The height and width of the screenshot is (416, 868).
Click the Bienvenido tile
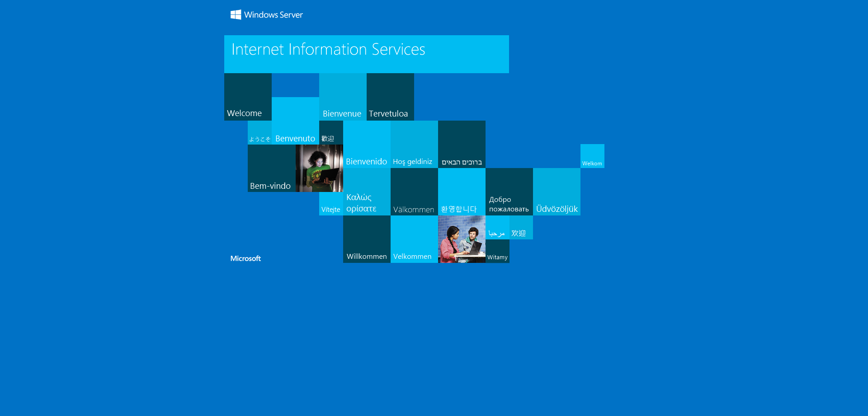click(x=367, y=145)
